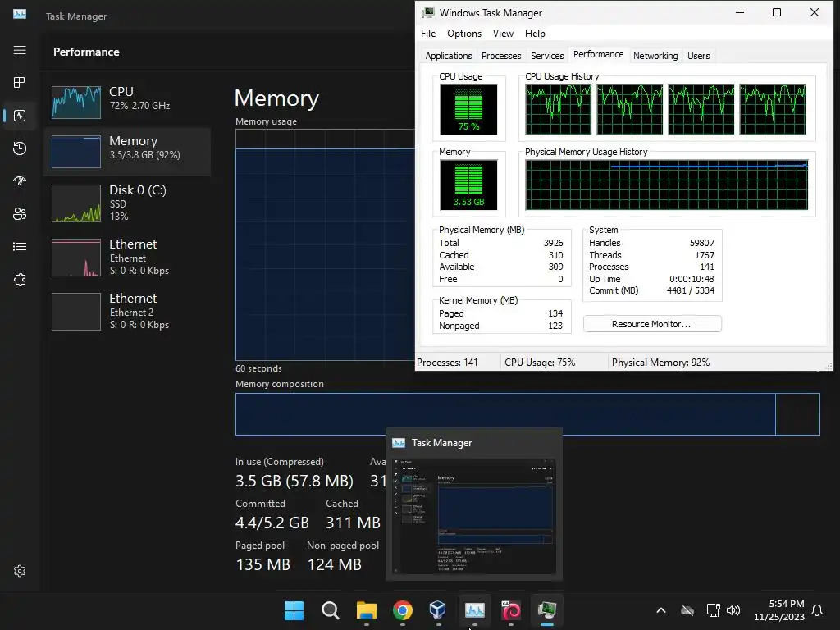
Task: Click the Committed value 4.4/5.2 GB
Action: [x=272, y=523]
